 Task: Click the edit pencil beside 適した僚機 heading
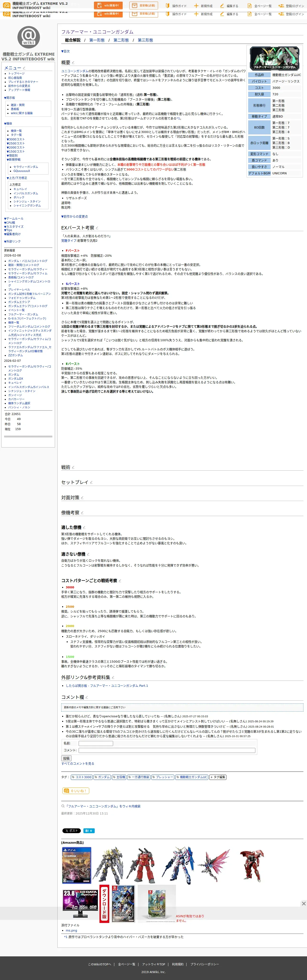[84, 527]
